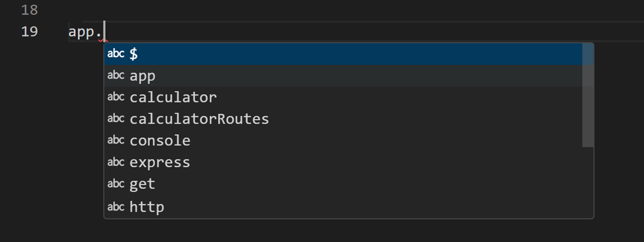Click the suggestion list scrollbar thumb
Viewport: 644px width, 242px height.
[x=588, y=95]
